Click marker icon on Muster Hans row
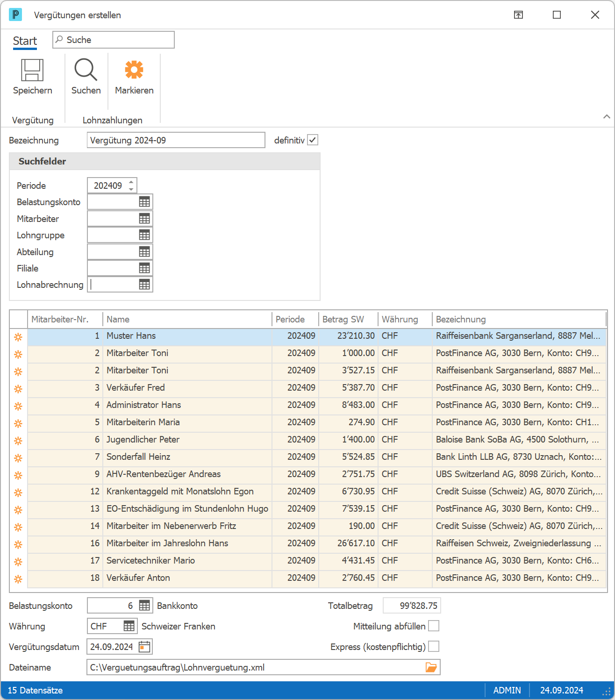Screen dimensions: 615x700 (18, 337)
